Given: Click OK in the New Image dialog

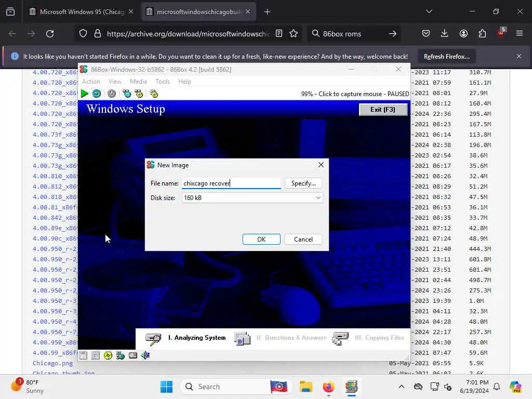Looking at the screenshot, I should tap(261, 239).
